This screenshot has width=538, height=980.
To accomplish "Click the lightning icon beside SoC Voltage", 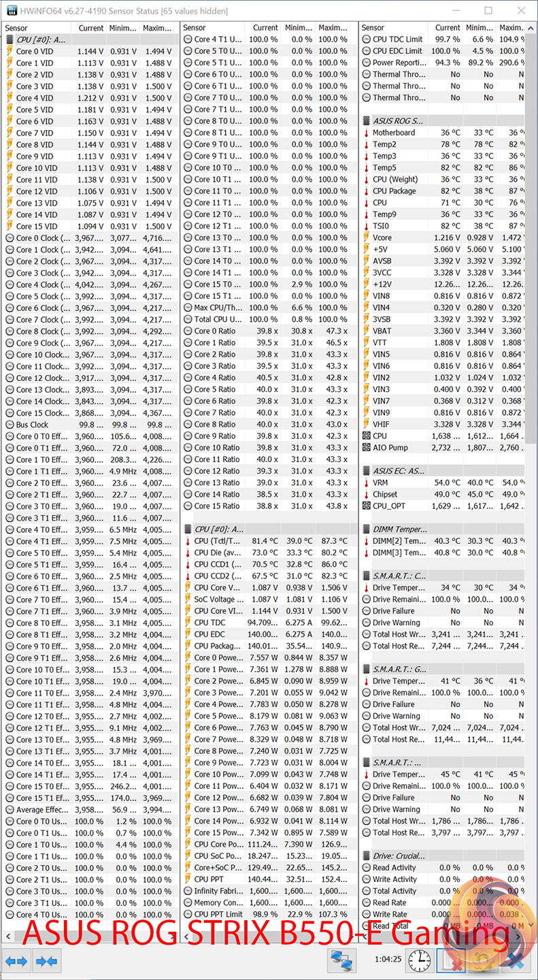I will [x=188, y=600].
